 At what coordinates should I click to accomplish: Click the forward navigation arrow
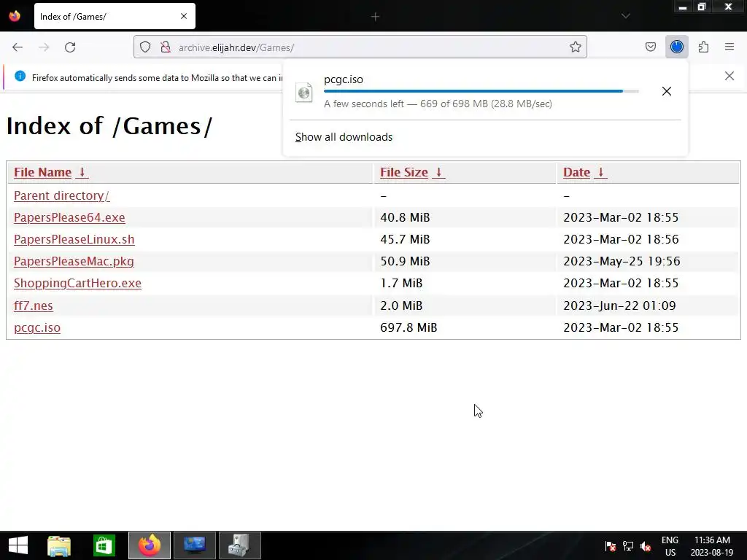(44, 47)
